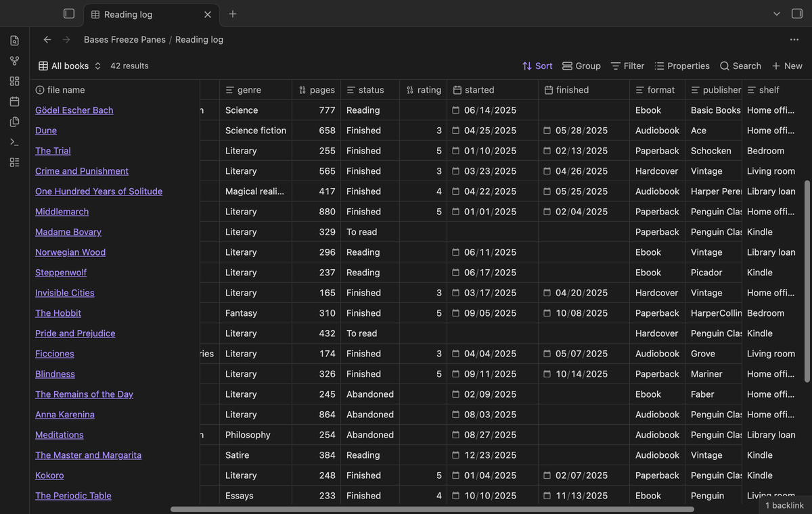The image size is (812, 514).
Task: Click the horizontal scrollbar thumb
Action: coord(432,509)
